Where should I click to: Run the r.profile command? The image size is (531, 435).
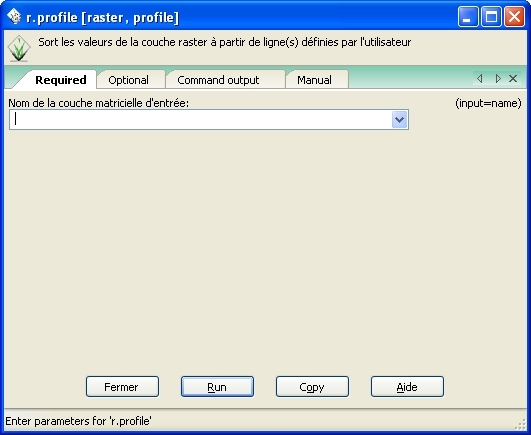point(217,387)
